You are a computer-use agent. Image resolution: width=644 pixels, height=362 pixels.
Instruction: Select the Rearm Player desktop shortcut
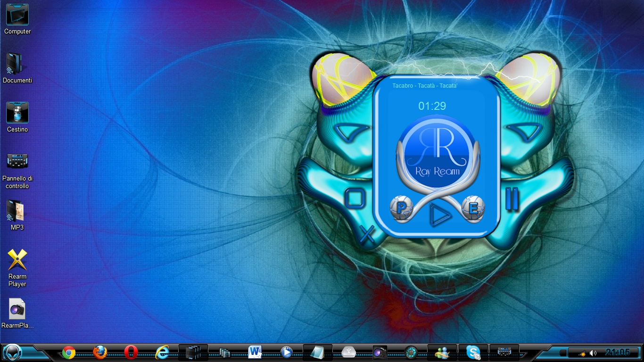point(17,268)
